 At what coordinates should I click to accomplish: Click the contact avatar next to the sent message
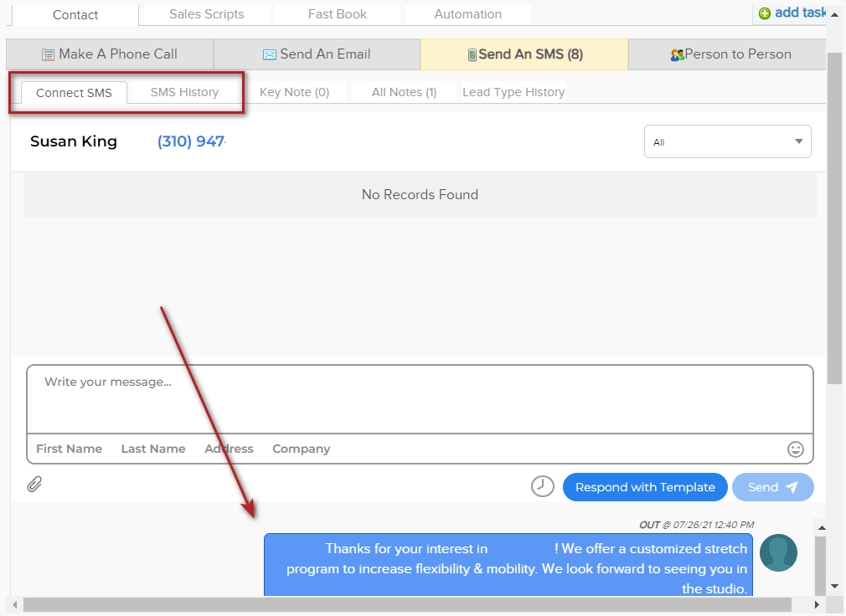pyautogui.click(x=778, y=553)
